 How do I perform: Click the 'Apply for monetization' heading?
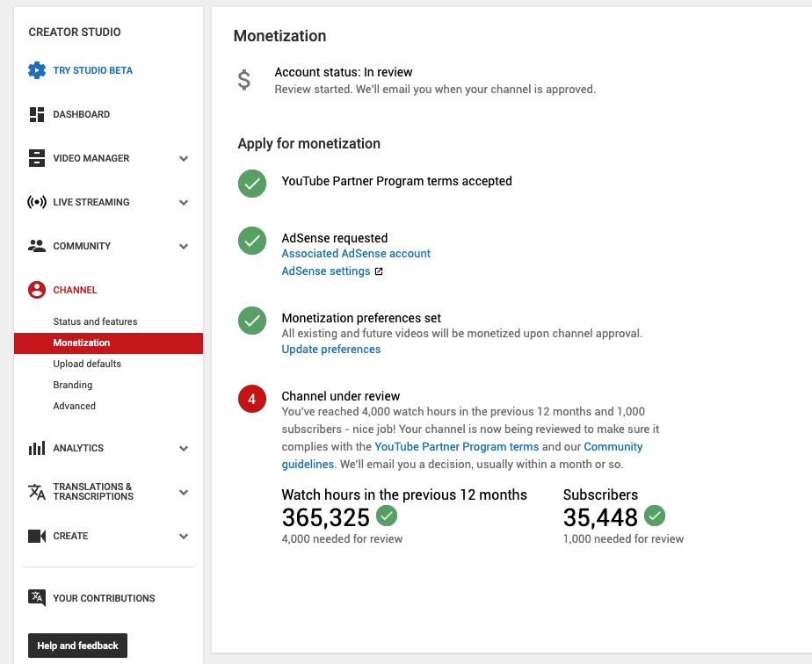pyautogui.click(x=309, y=144)
